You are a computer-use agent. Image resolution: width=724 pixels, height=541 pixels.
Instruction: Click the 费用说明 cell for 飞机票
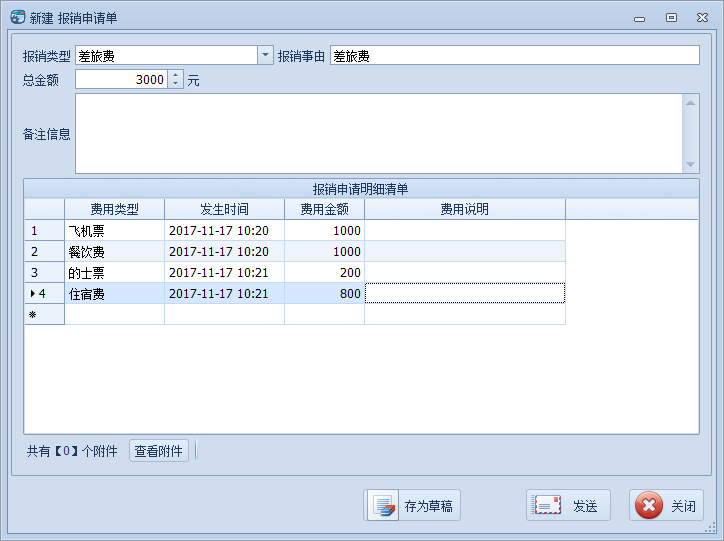point(465,230)
